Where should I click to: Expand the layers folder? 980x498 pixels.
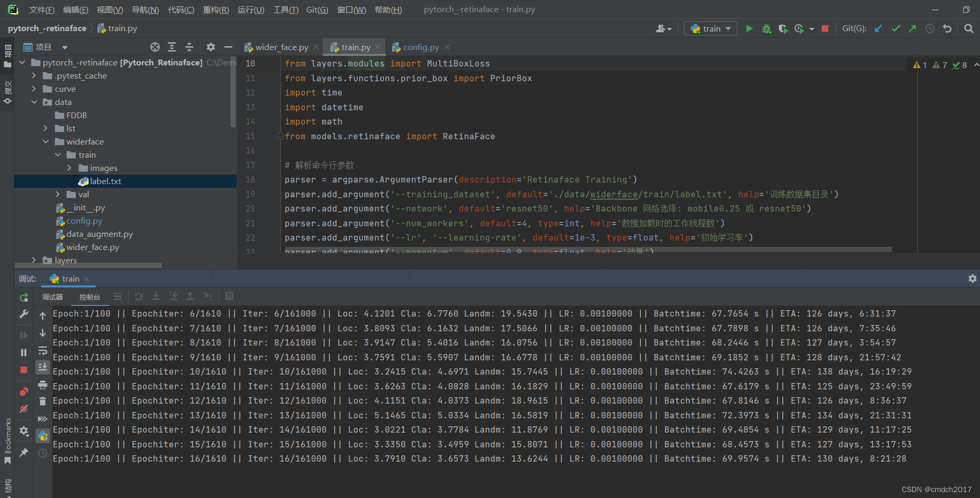[x=34, y=260]
